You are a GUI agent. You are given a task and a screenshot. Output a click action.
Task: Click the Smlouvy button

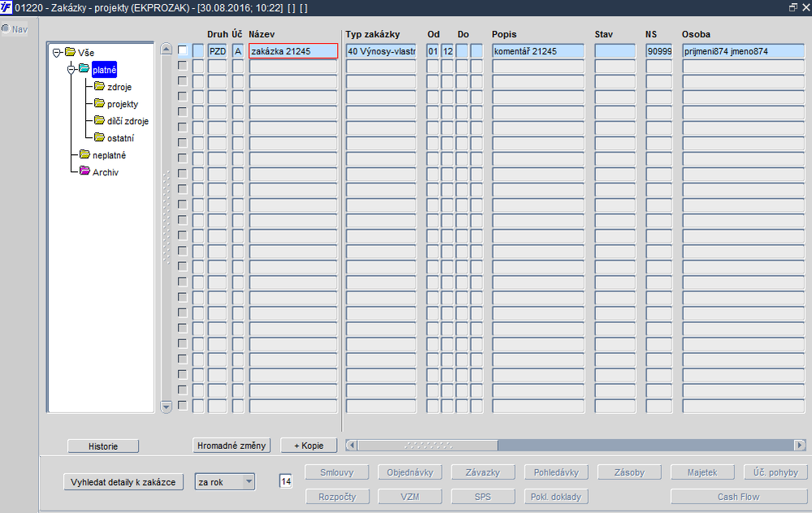click(337, 472)
